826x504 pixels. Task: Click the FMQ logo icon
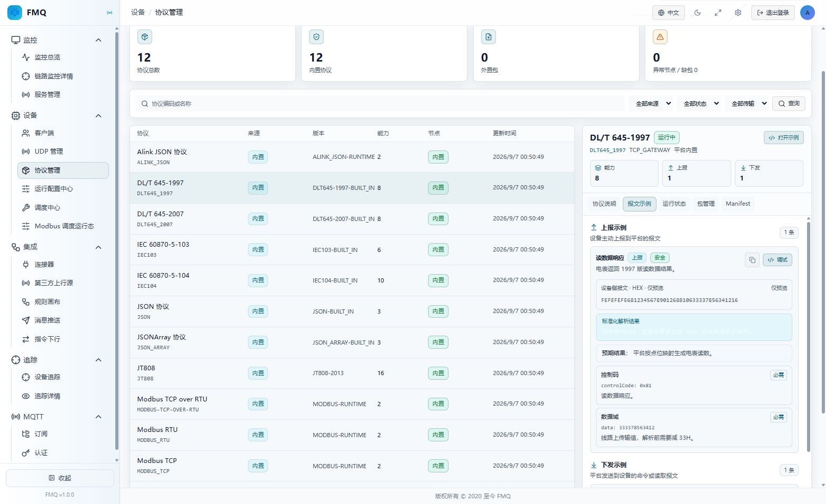[x=15, y=12]
